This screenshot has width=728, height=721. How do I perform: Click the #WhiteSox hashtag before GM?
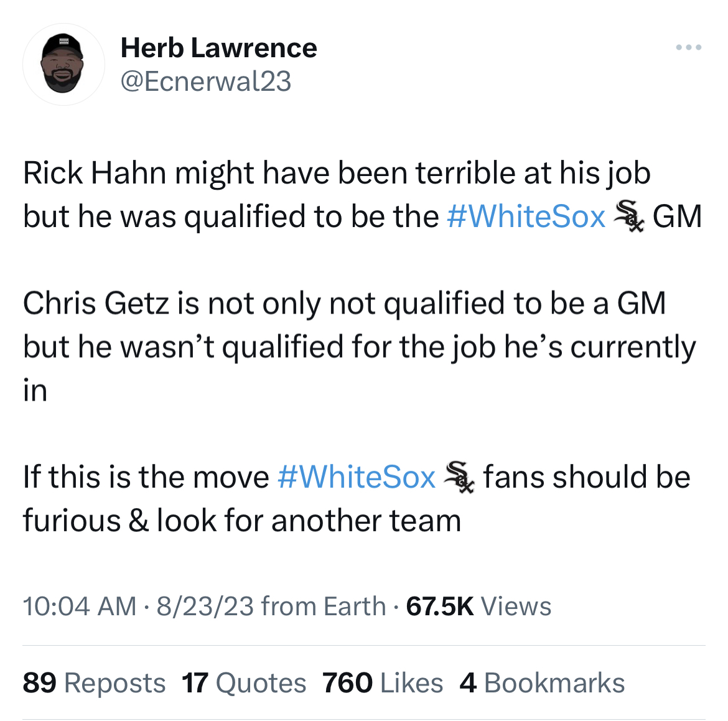pos(526,216)
